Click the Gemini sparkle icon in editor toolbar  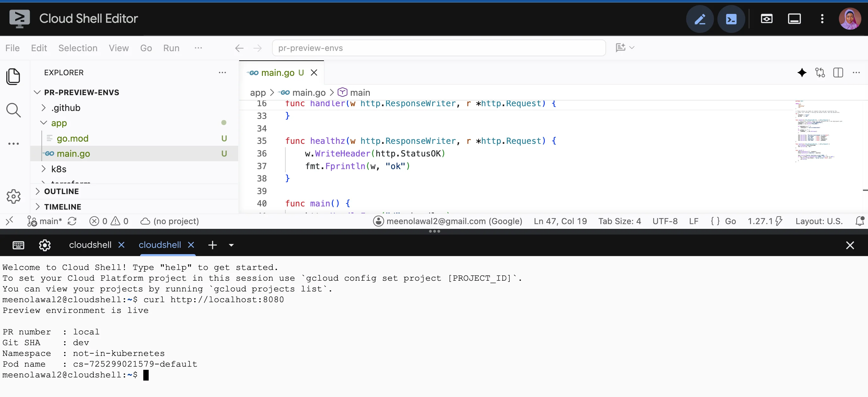pyautogui.click(x=802, y=72)
